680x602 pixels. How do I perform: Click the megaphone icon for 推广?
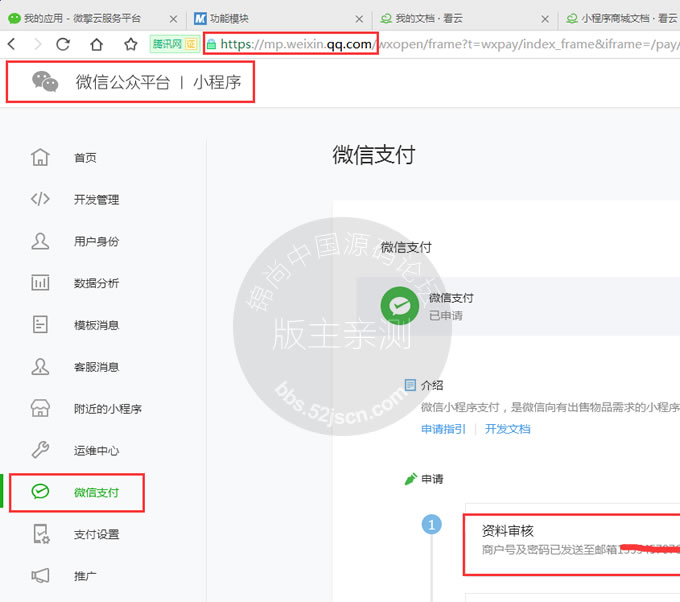coord(40,576)
